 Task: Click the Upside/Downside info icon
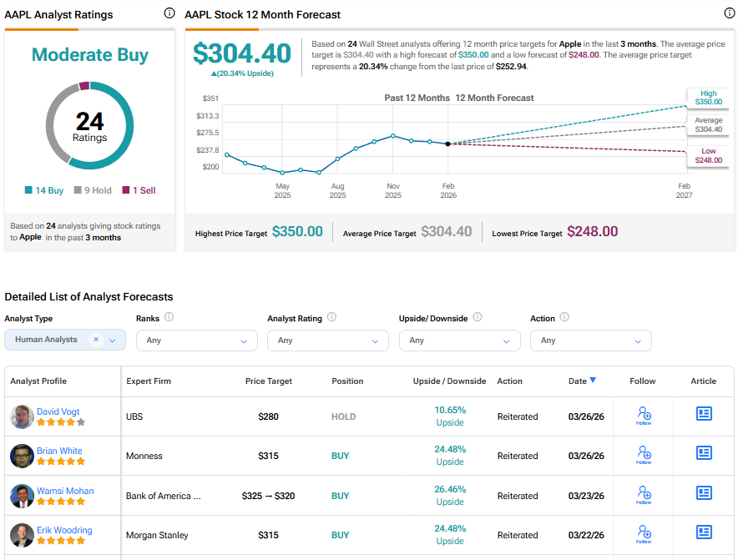(x=478, y=317)
